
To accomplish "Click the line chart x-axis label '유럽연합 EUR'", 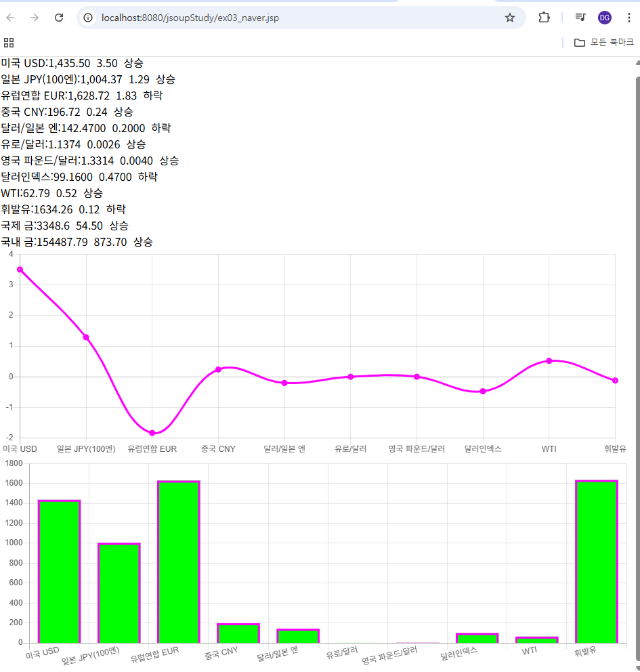I will tap(152, 448).
